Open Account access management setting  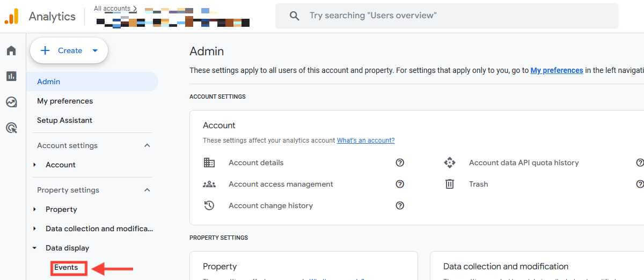coord(281,184)
